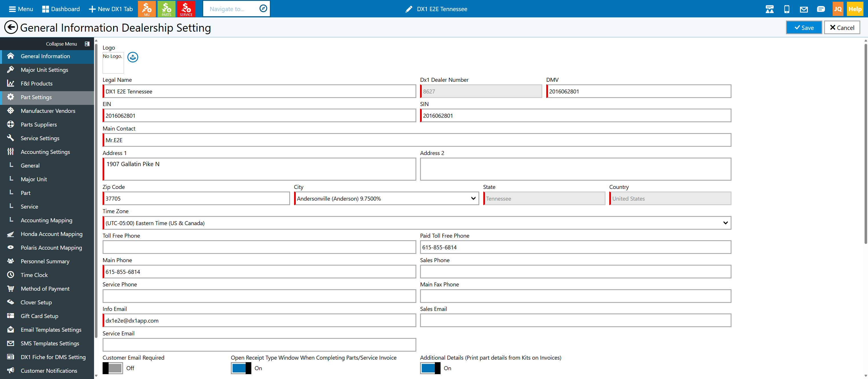Viewport: 868px width, 379px height.
Task: Click the Toll Free Phone field
Action: (x=259, y=247)
